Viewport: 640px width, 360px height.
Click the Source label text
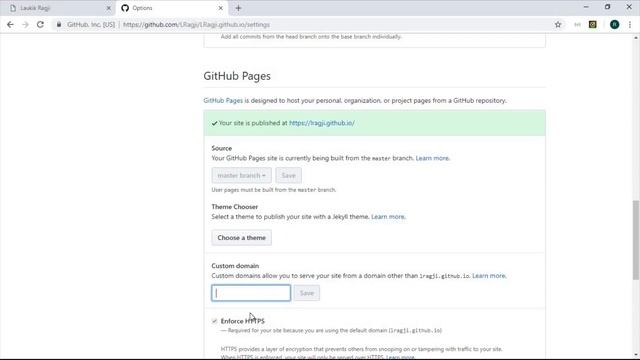tap(222, 148)
